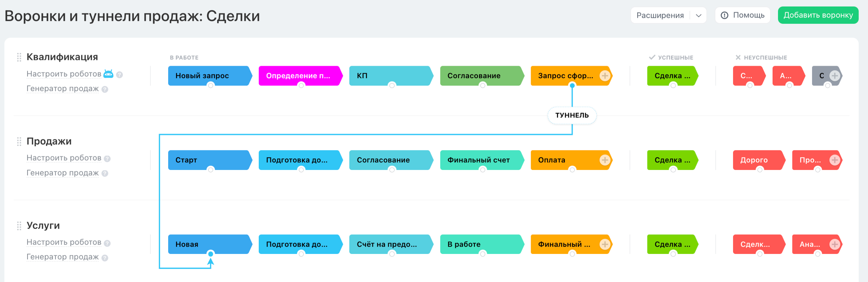The width and height of the screenshot is (868, 282).
Task: Click the tunnel dot under Новый запрос stage
Action: [211, 85]
